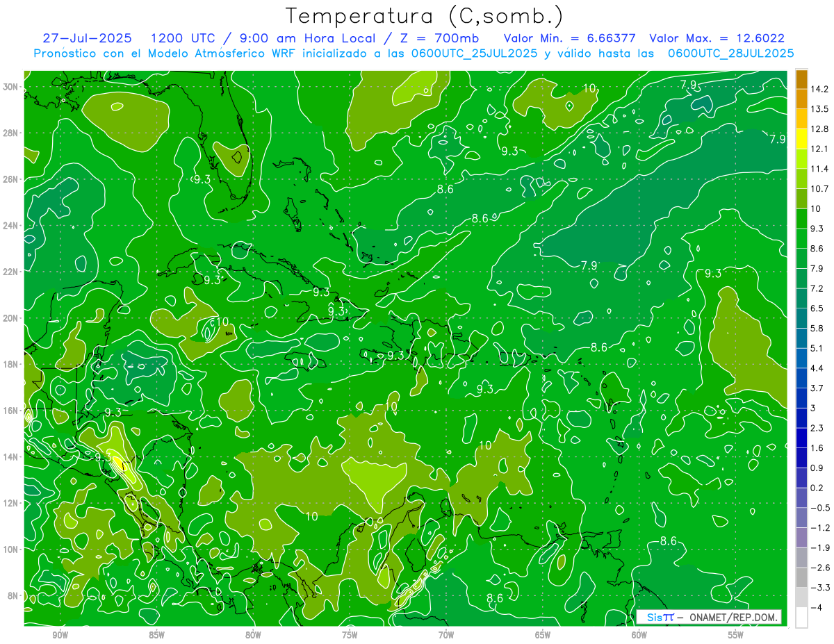Click the 4.4 value on the color scale
This screenshot has height=644, width=834.
coord(818,368)
